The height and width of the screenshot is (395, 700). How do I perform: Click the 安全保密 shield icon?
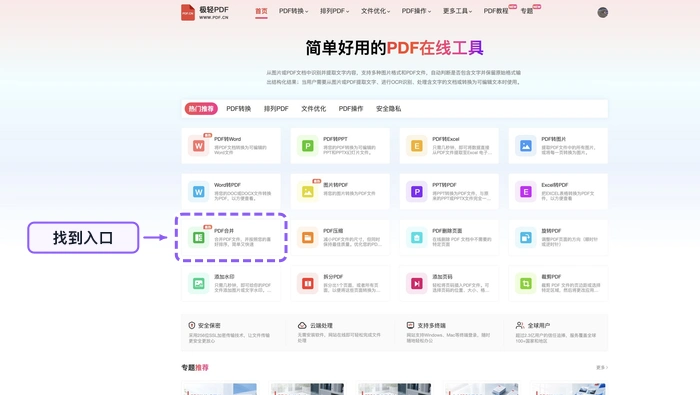192,325
